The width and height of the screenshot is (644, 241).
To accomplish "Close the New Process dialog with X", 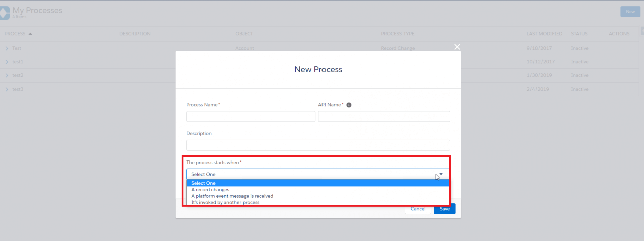I will point(457,47).
